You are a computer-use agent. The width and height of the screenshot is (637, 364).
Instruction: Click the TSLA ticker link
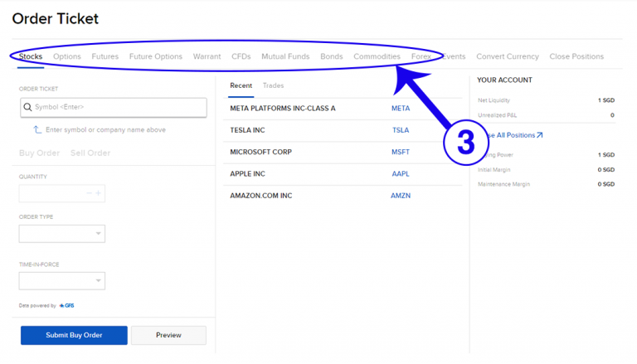[401, 130]
